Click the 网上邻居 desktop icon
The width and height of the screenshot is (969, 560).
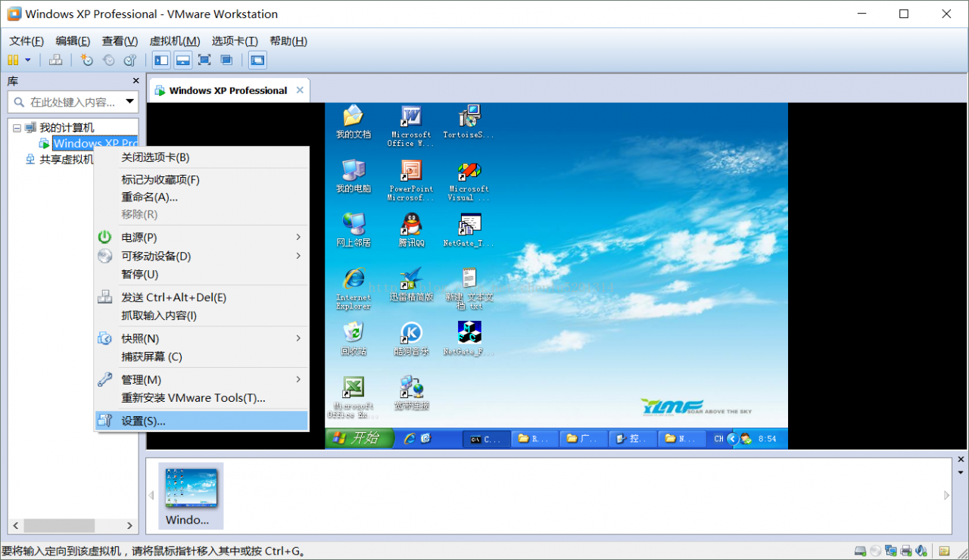(354, 230)
